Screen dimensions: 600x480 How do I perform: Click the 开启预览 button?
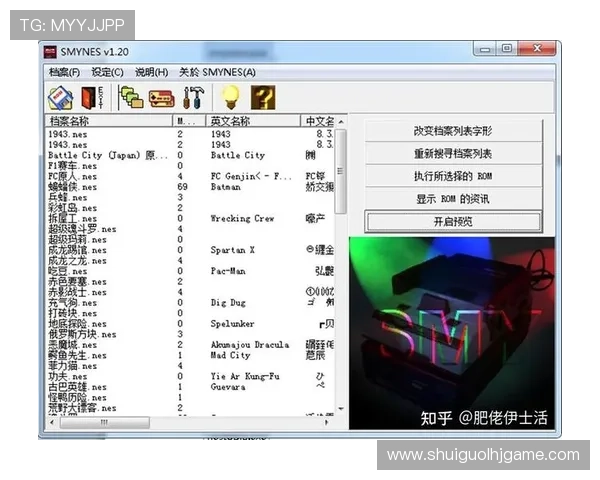tap(453, 221)
